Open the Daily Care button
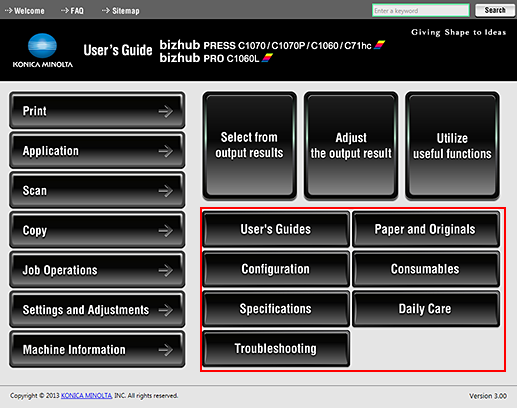517x408 pixels. click(426, 309)
